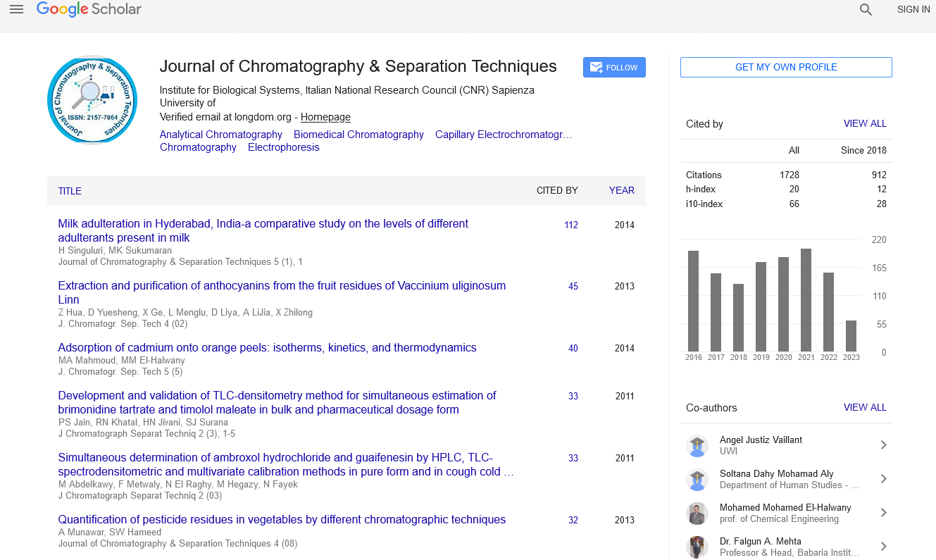Click Mohamed Mohamed El-Halwany's profile photo
This screenshot has height=560, width=936.
coord(697,513)
